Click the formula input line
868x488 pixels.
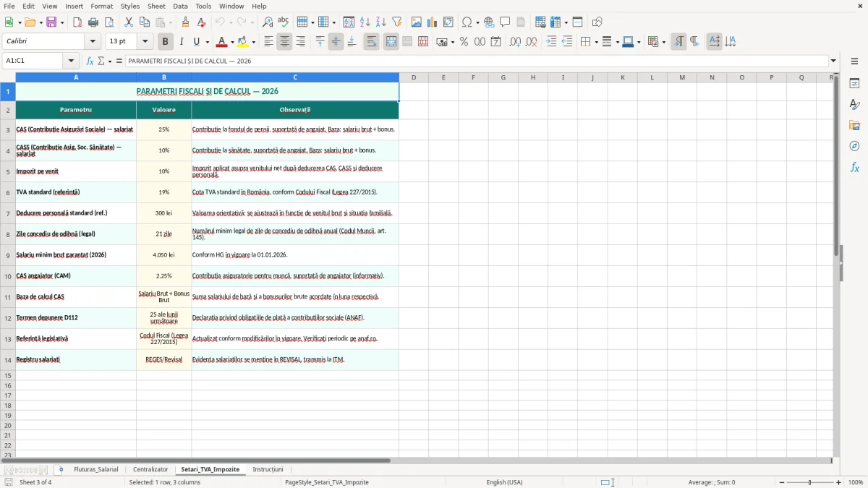477,61
